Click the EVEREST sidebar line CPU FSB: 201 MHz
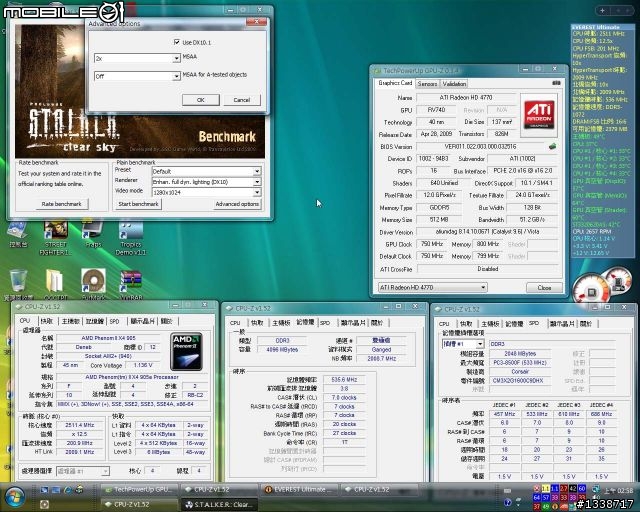This screenshot has width=640, height=512. (x=596, y=48)
